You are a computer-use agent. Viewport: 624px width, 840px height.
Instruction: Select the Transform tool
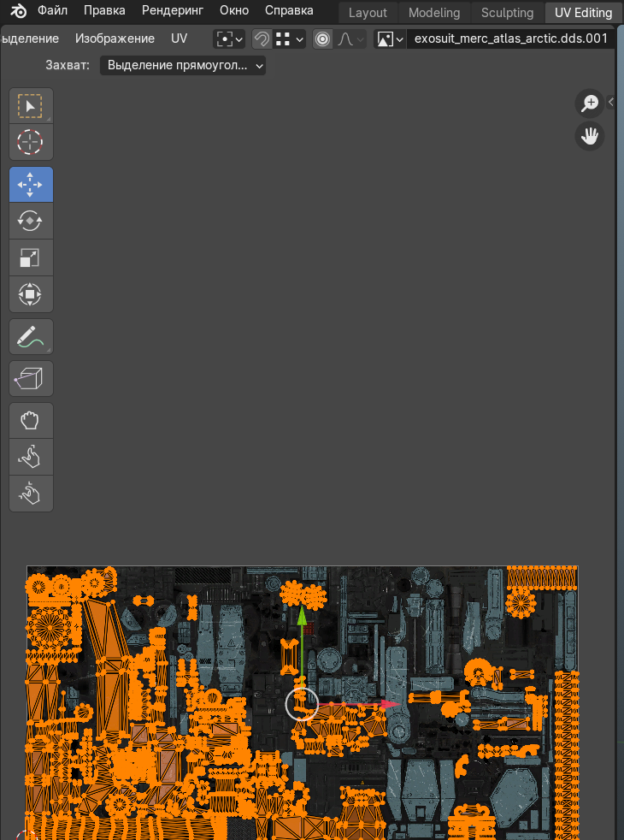coord(31,294)
